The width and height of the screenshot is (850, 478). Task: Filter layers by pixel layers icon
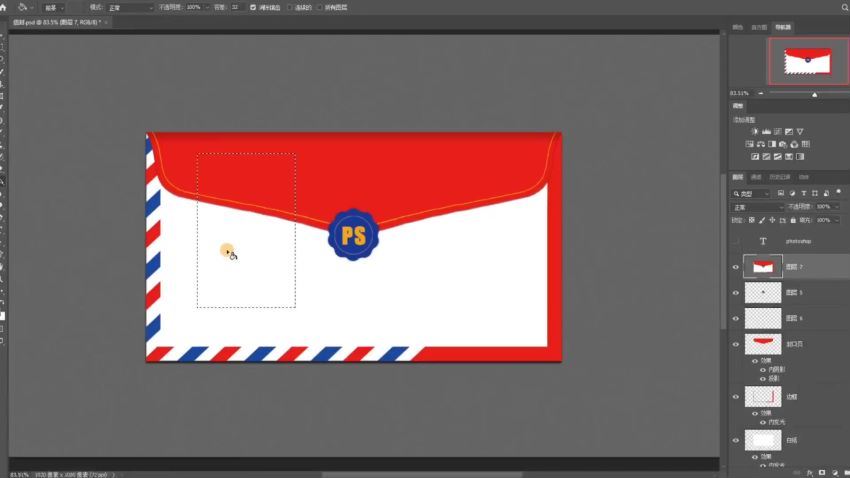pos(781,193)
